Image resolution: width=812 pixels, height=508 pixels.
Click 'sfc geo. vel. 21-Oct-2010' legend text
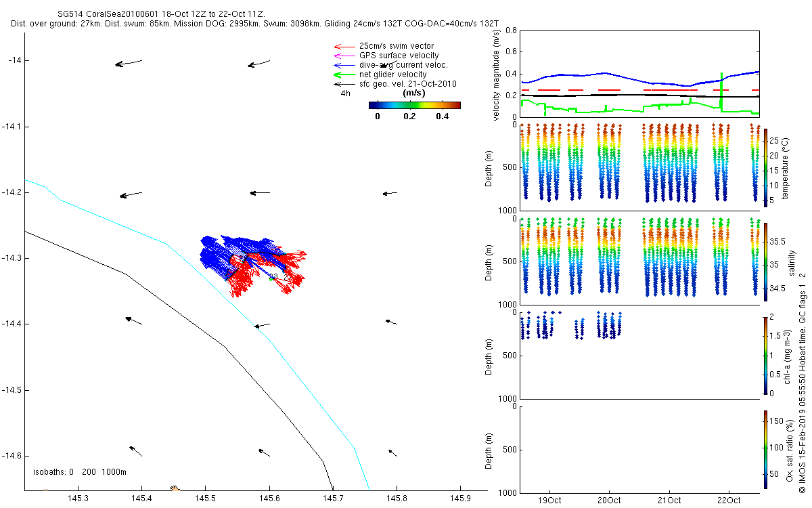coord(408,84)
